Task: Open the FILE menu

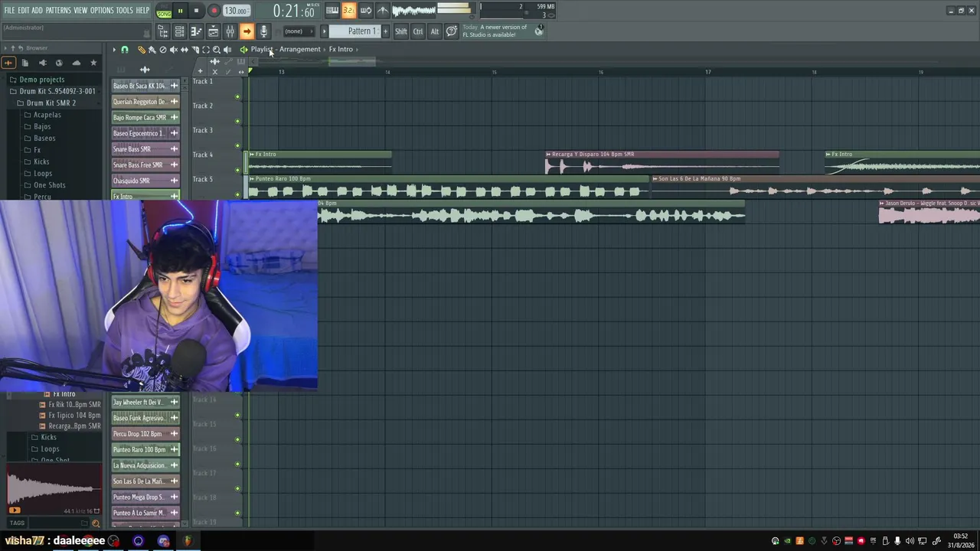Action: [x=9, y=11]
